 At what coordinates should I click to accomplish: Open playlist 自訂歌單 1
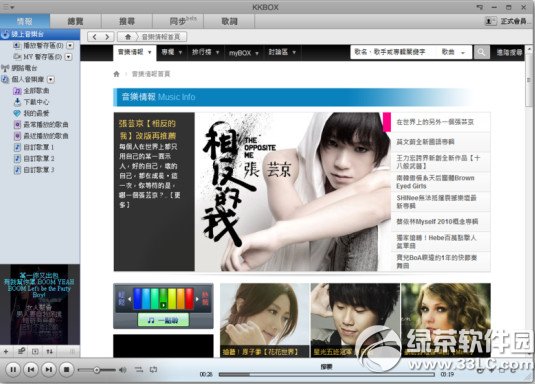pyautogui.click(x=39, y=147)
